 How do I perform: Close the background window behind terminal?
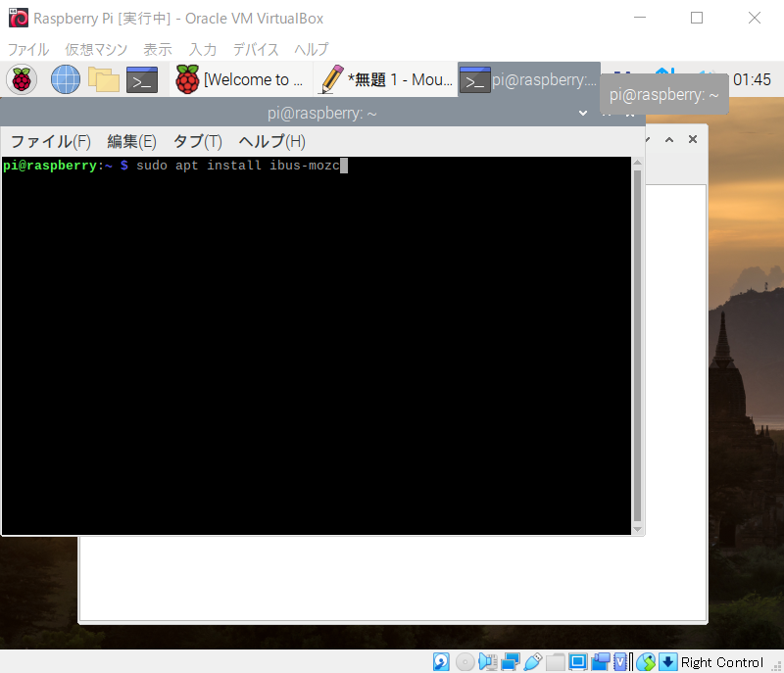tap(693, 139)
